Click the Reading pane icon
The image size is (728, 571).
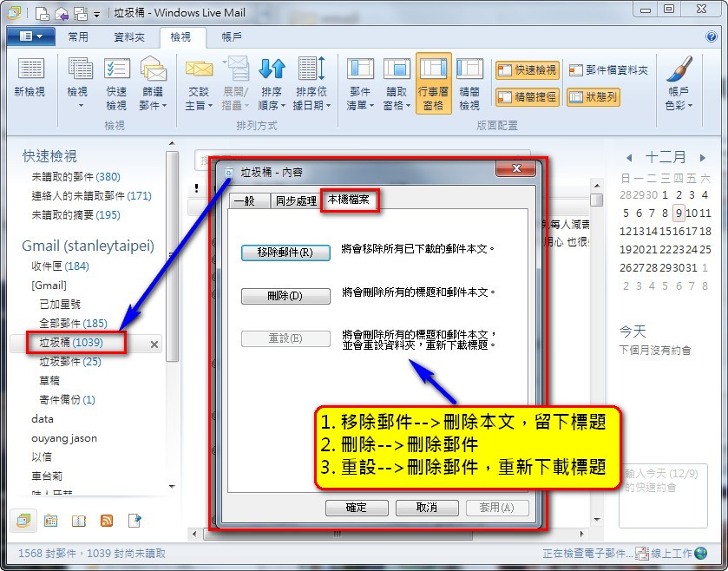[397, 69]
